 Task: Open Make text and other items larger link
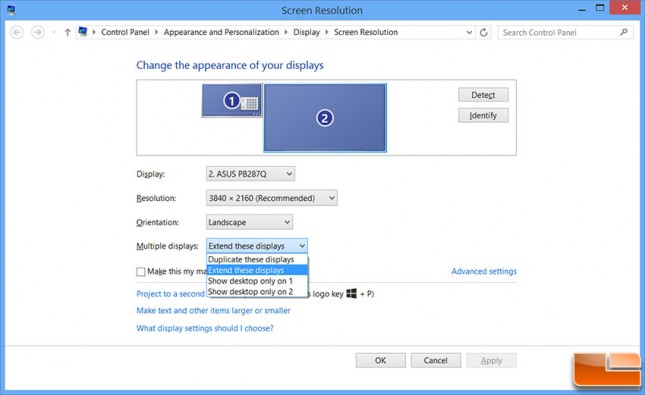213,311
